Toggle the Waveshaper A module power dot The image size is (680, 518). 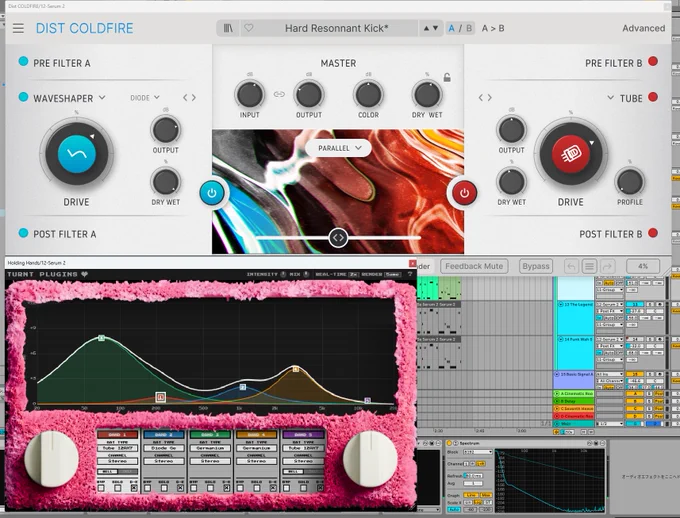(x=23, y=97)
